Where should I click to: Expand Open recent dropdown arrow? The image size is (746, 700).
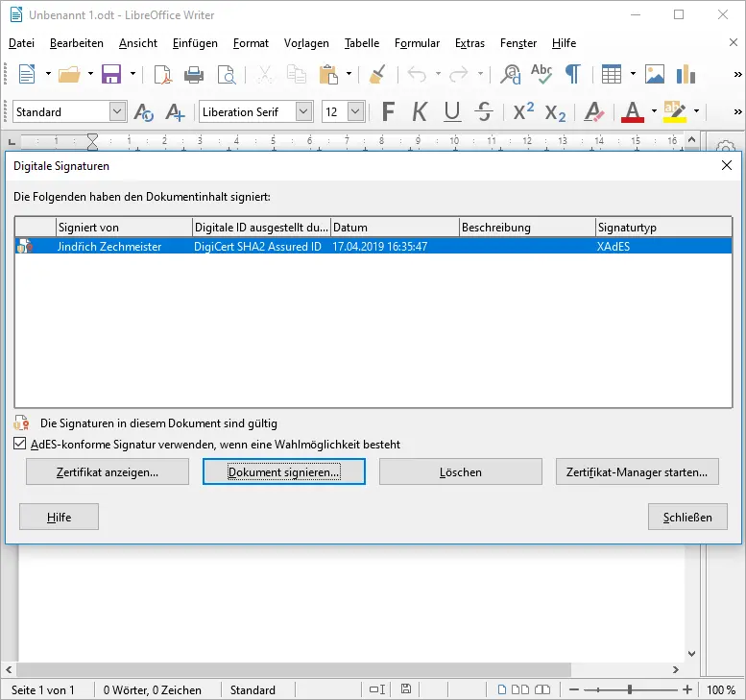coord(90,74)
